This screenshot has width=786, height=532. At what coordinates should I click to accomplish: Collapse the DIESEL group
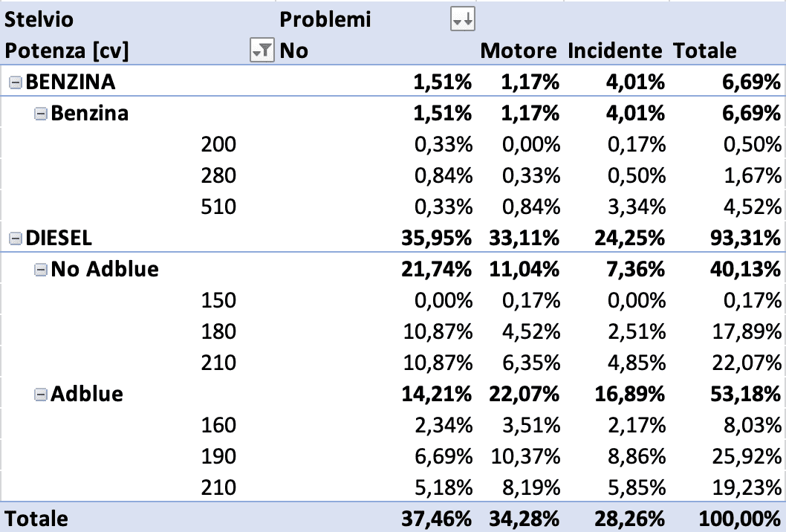click(x=15, y=238)
